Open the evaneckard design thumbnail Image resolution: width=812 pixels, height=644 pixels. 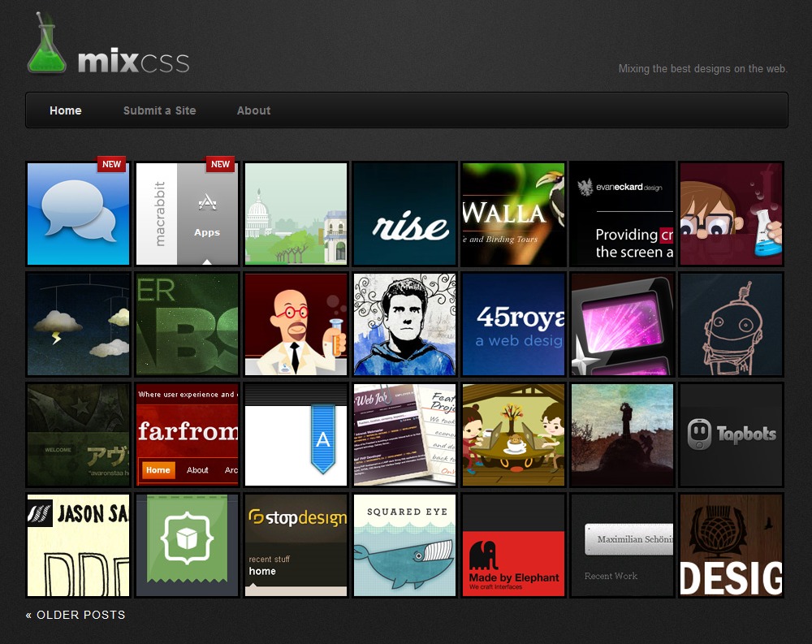click(x=622, y=214)
